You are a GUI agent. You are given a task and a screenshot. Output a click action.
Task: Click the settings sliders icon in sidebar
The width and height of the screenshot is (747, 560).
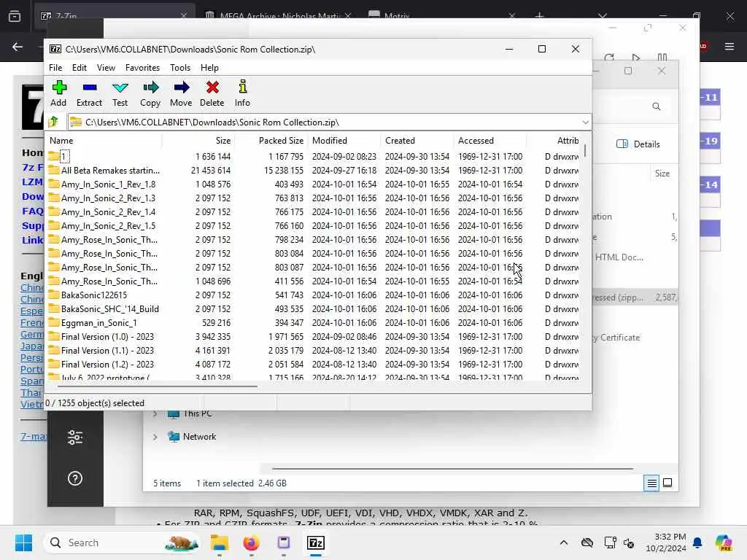click(75, 437)
